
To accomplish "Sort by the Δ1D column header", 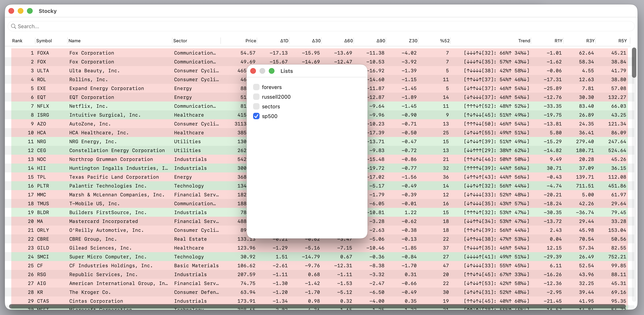I will (x=284, y=41).
